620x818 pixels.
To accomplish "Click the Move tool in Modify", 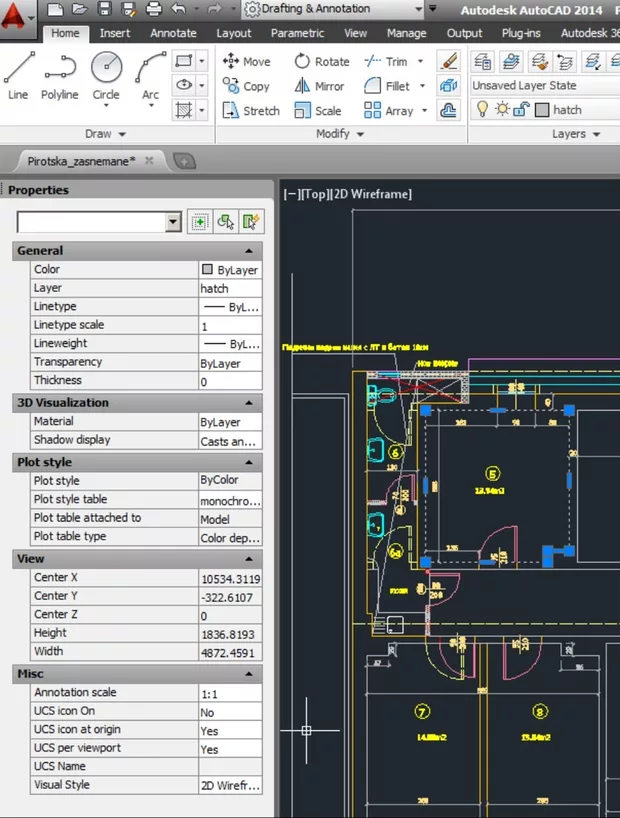I will [x=246, y=61].
